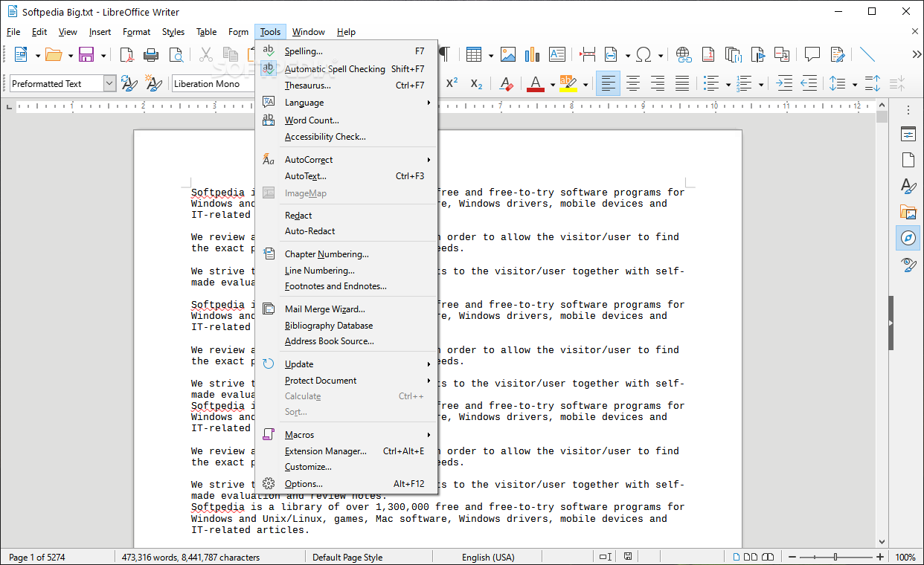This screenshot has width=924, height=565.
Task: Click the red font color button
Action: click(x=535, y=83)
